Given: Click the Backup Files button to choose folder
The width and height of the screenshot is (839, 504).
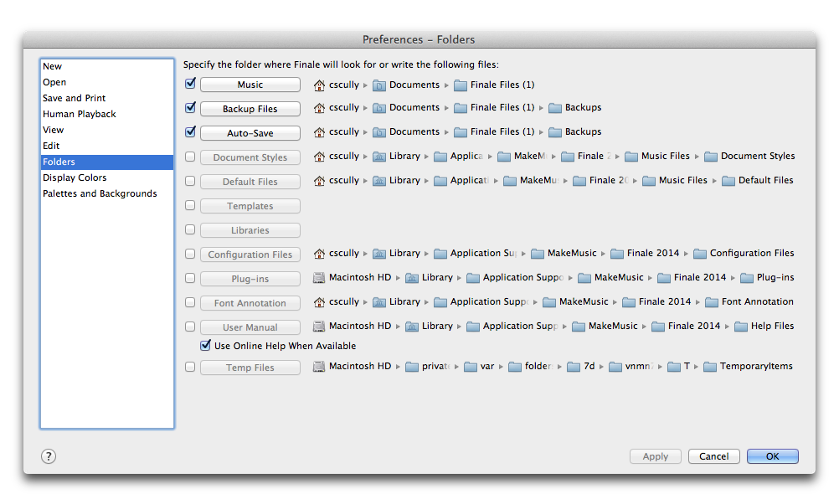Looking at the screenshot, I should pyautogui.click(x=250, y=108).
